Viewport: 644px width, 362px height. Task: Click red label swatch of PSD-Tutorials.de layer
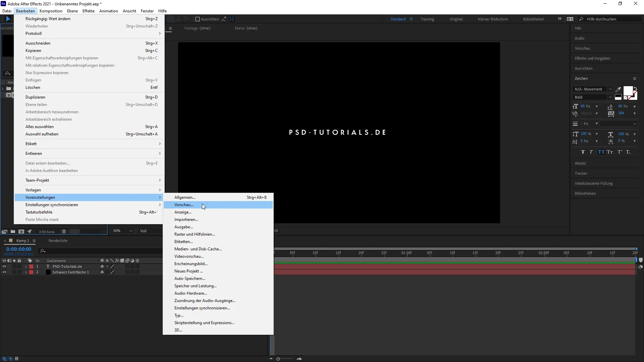[x=31, y=266]
